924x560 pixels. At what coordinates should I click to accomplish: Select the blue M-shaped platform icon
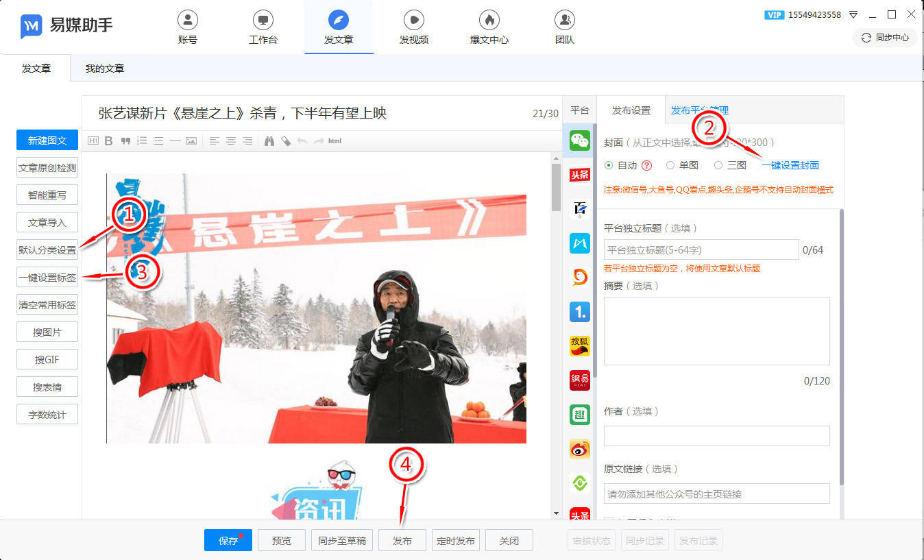580,242
